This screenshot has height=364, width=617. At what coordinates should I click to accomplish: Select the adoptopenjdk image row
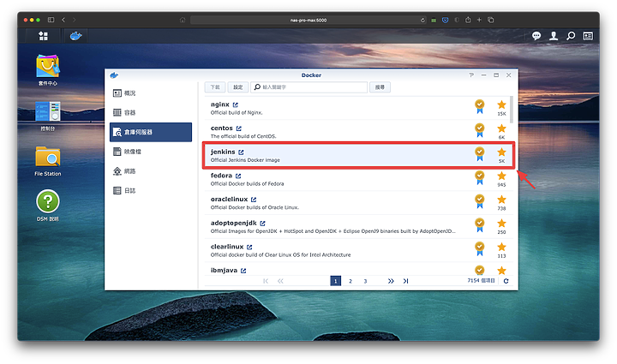point(358,227)
